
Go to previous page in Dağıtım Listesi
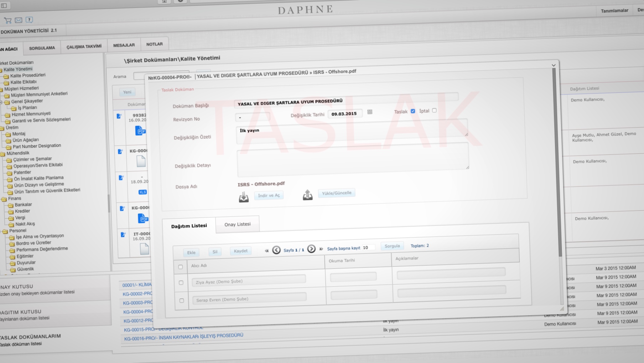[276, 250]
